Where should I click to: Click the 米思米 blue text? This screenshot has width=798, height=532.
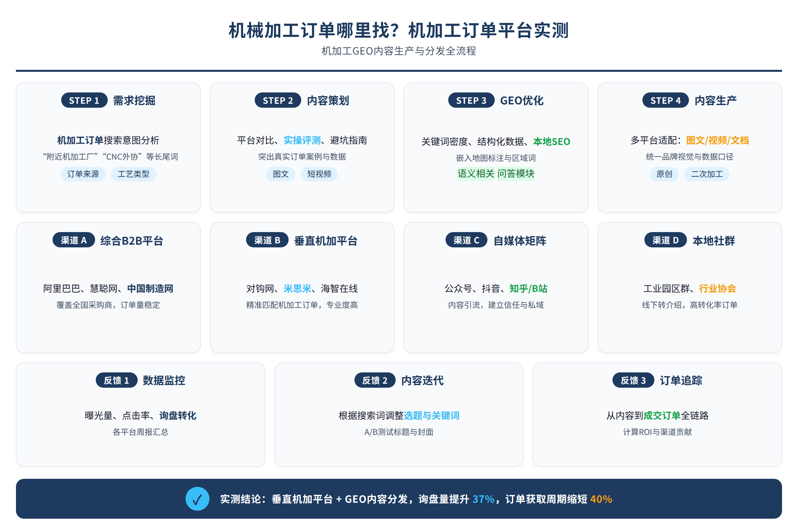297,289
